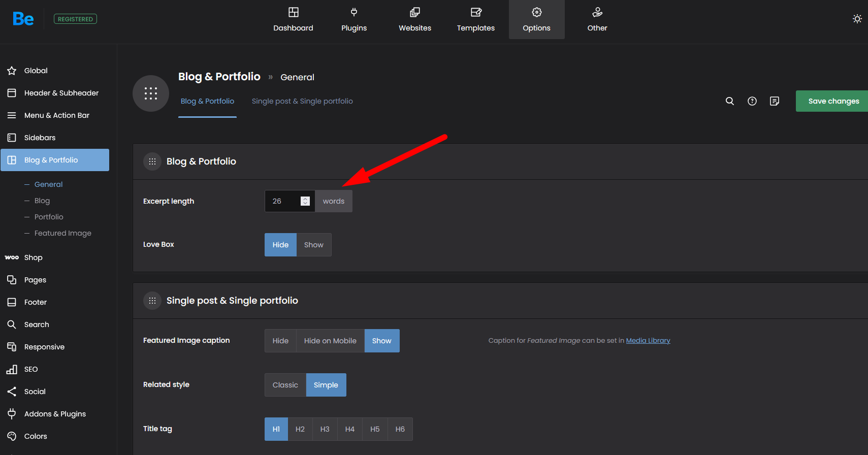The width and height of the screenshot is (868, 455).
Task: Click the large grid icon beside page title
Action: coord(151,93)
